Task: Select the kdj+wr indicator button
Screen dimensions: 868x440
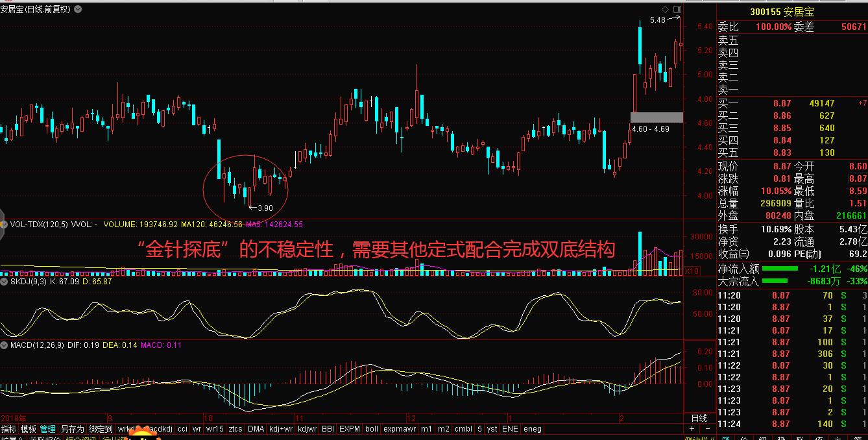Action: pyautogui.click(x=280, y=429)
